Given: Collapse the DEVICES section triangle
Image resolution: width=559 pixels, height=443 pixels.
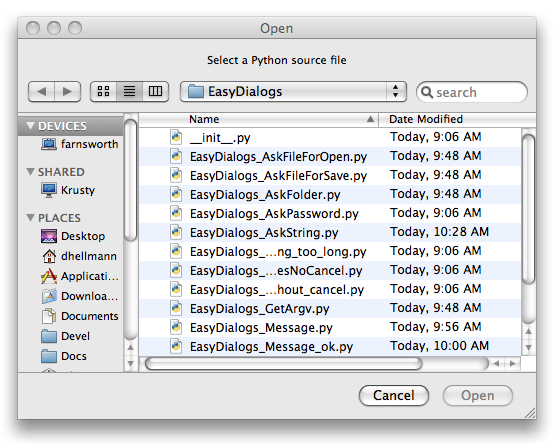Looking at the screenshot, I should (x=31, y=126).
